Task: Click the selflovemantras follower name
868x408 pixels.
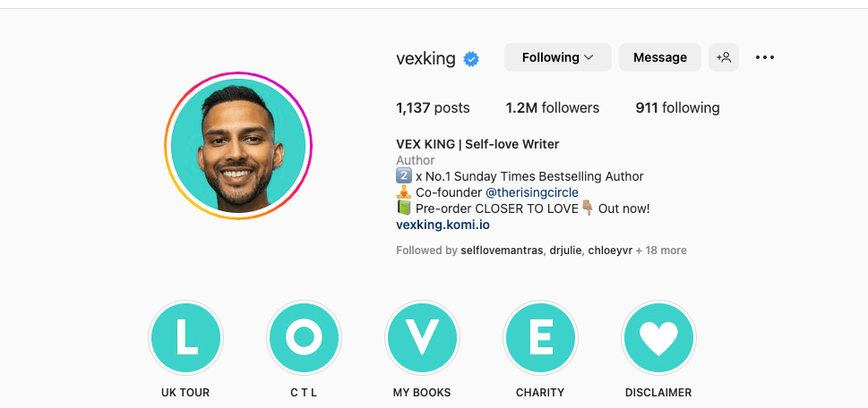Action: (x=502, y=251)
